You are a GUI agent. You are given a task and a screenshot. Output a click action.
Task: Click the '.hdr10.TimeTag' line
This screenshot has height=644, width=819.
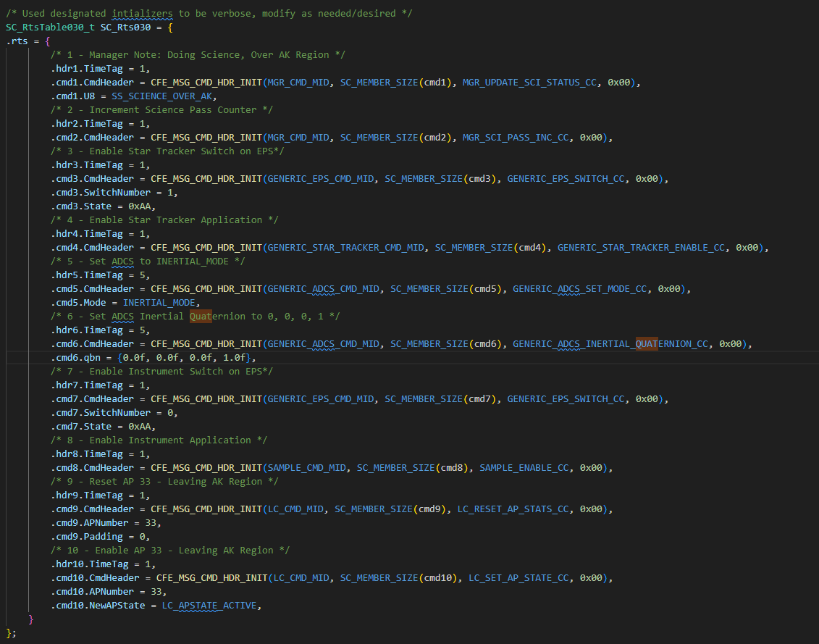tap(104, 564)
